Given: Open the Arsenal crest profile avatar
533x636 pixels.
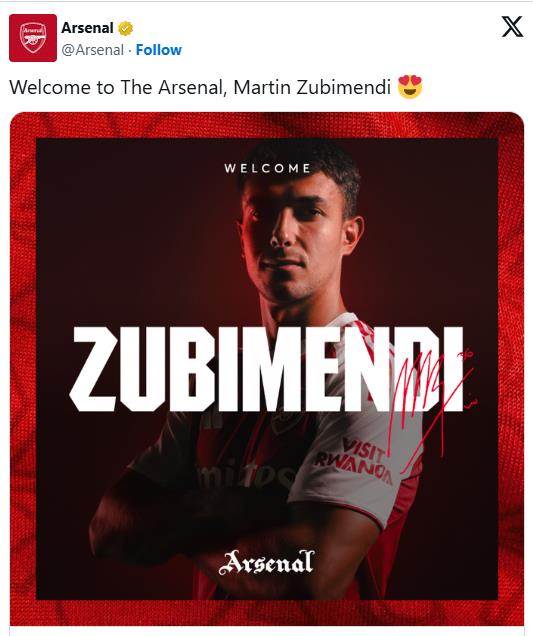Looking at the screenshot, I should click(x=33, y=38).
